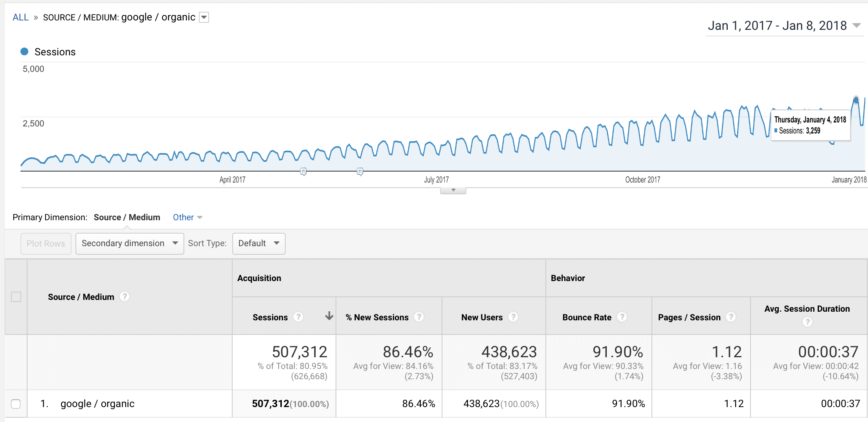Open the Sessions metric help tooltip
Viewport: 868px width, 422px height.
[x=299, y=317]
